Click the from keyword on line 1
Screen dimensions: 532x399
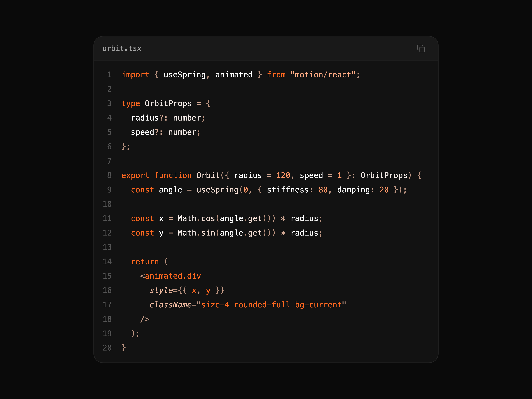click(276, 75)
